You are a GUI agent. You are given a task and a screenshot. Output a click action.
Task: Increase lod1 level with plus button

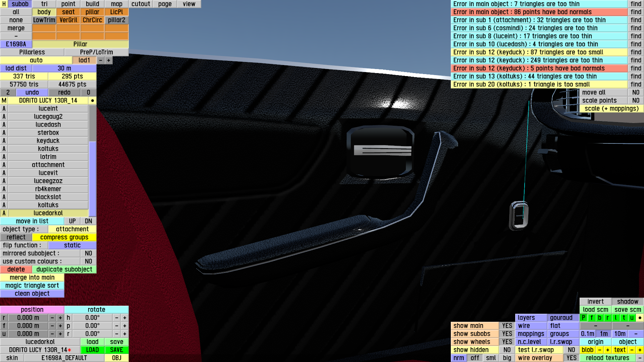[108, 60]
